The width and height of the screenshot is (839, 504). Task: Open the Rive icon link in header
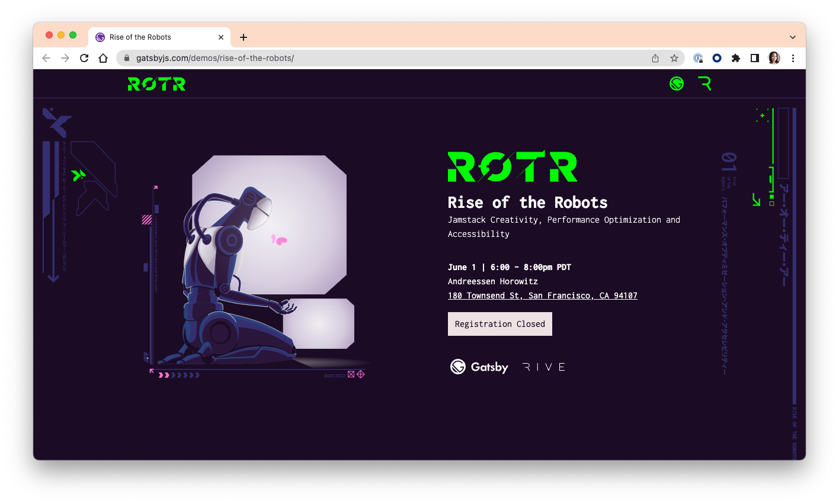pos(704,84)
